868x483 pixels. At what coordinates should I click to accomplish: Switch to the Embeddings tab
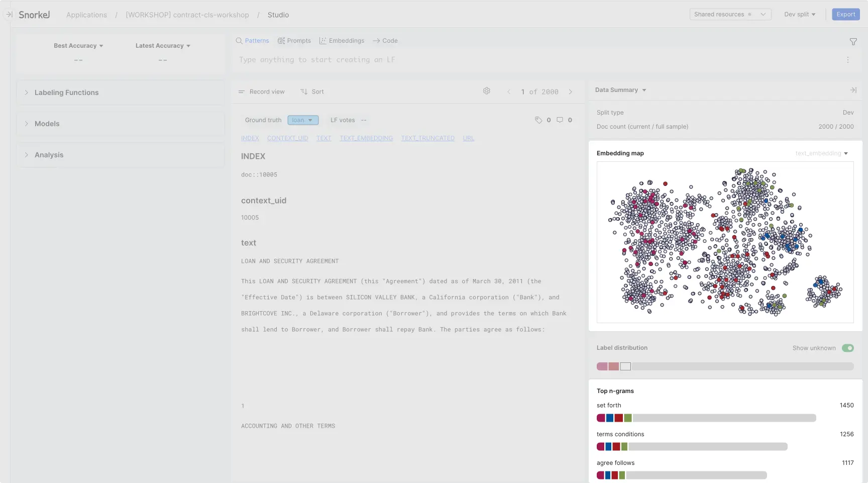342,41
